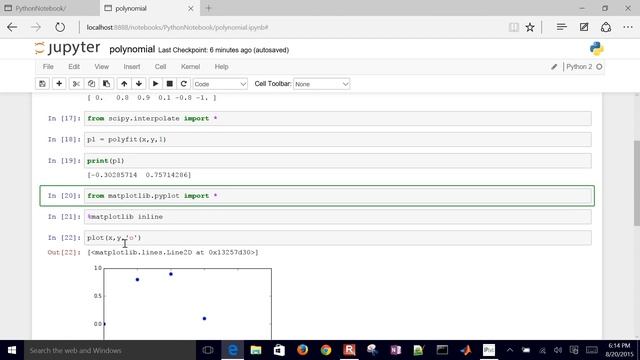The height and width of the screenshot is (360, 640).
Task: Click the taskbar clock 6:14 PM
Action: 619,350
